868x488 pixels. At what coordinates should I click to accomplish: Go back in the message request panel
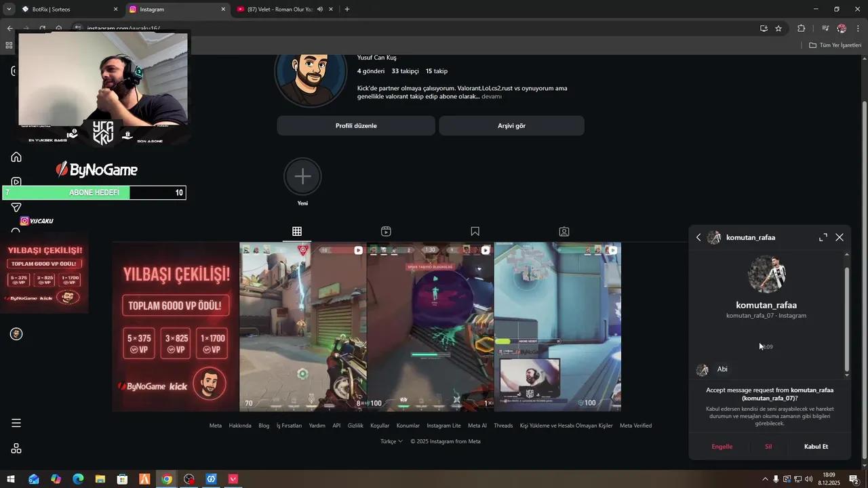click(x=698, y=237)
